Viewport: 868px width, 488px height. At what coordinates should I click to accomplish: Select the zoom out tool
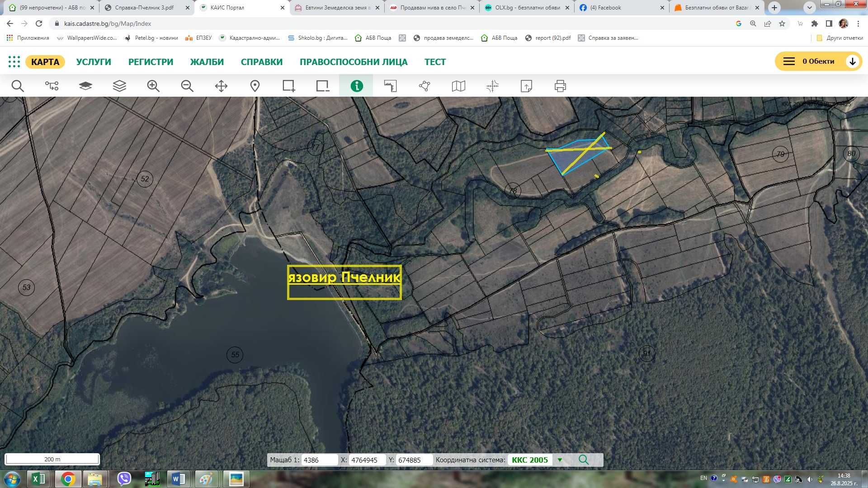coord(187,86)
